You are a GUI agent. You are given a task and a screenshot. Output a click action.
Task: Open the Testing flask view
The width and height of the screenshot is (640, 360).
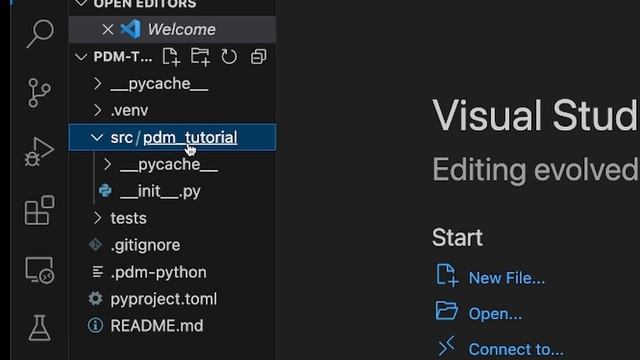(x=40, y=328)
